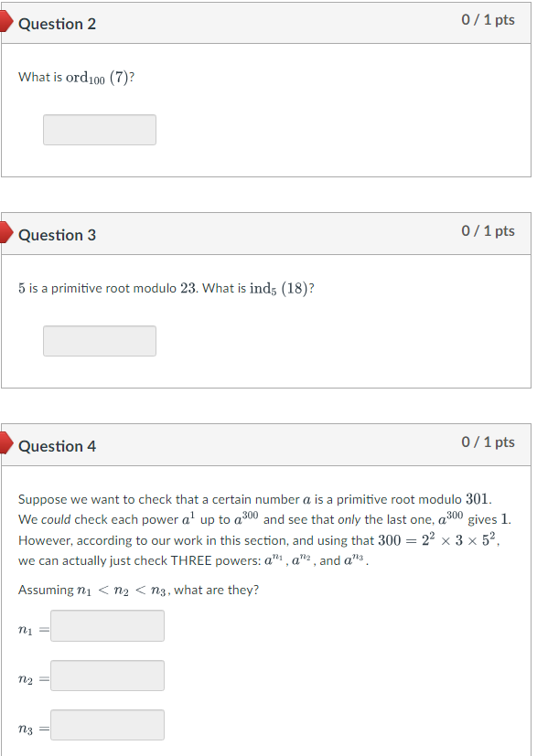Click the Question 2 title text
Viewport: 537px width, 756px height.
tap(59, 24)
